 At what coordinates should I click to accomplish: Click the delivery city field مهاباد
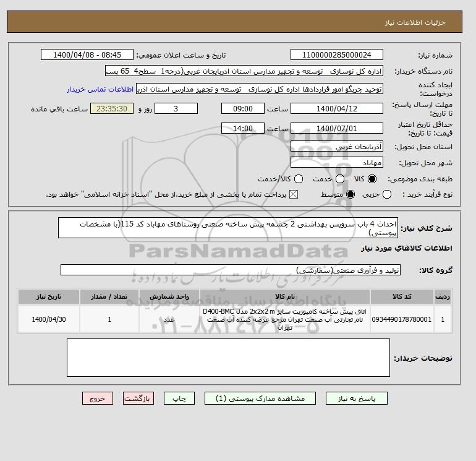(337, 163)
